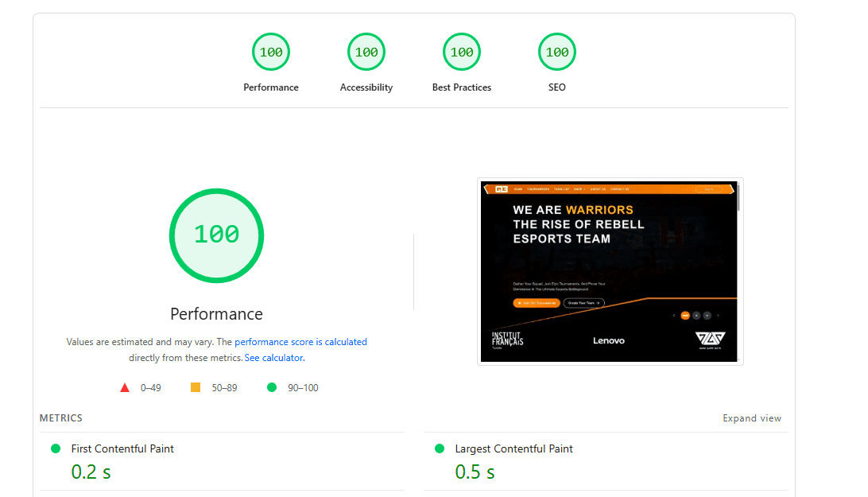Click the orange square 50–89 legend icon
868x497 pixels.
(196, 387)
